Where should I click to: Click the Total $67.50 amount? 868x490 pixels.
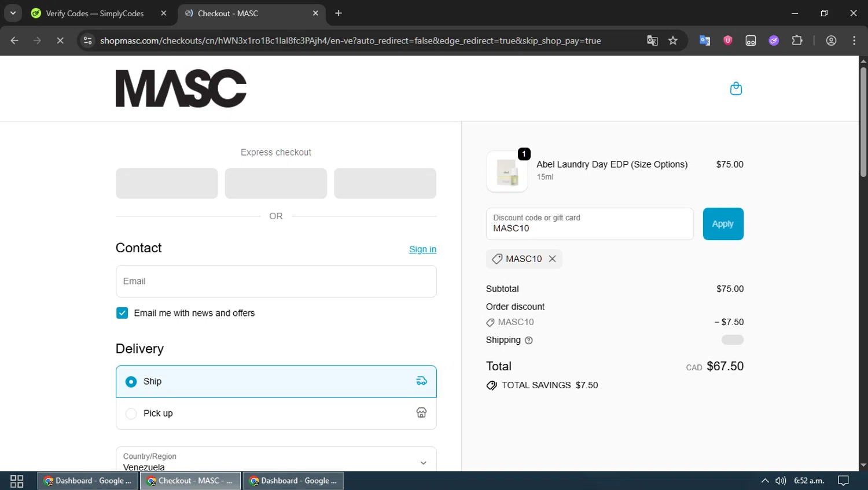pyautogui.click(x=725, y=366)
